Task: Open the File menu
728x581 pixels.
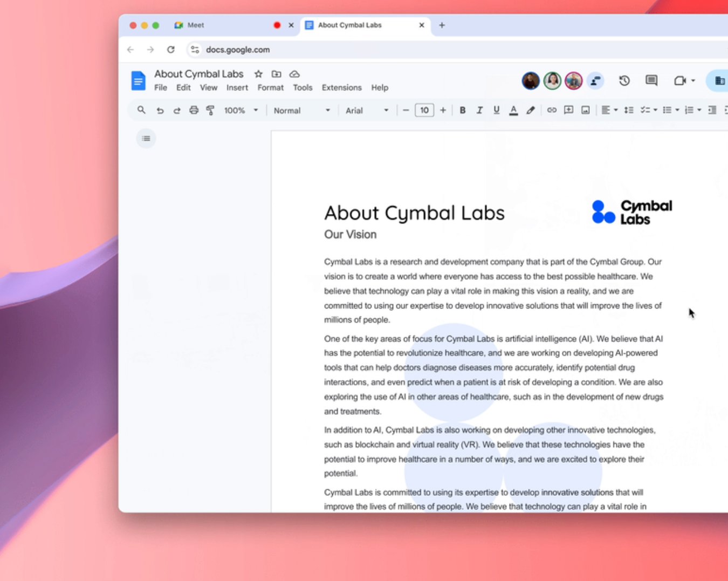Action: [161, 87]
